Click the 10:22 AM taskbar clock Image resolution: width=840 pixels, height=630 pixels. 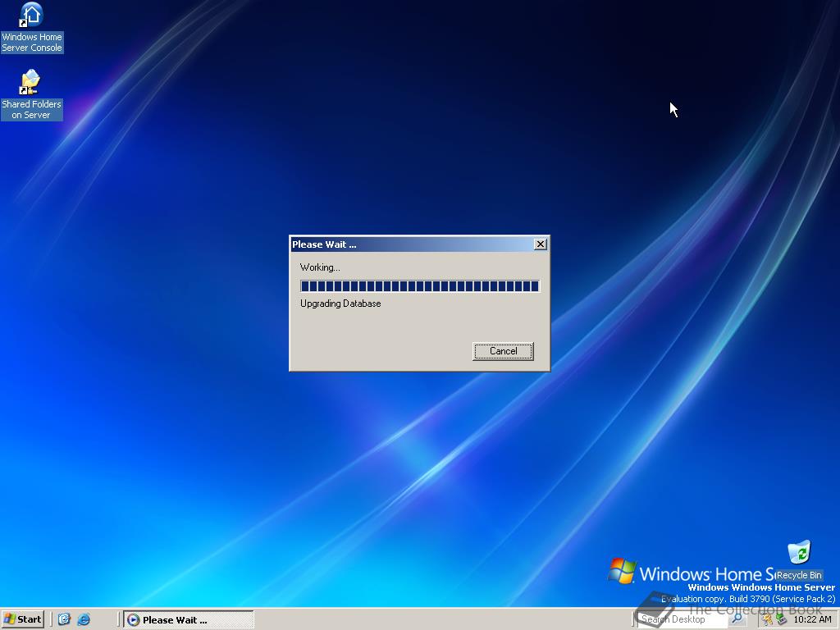(x=813, y=620)
